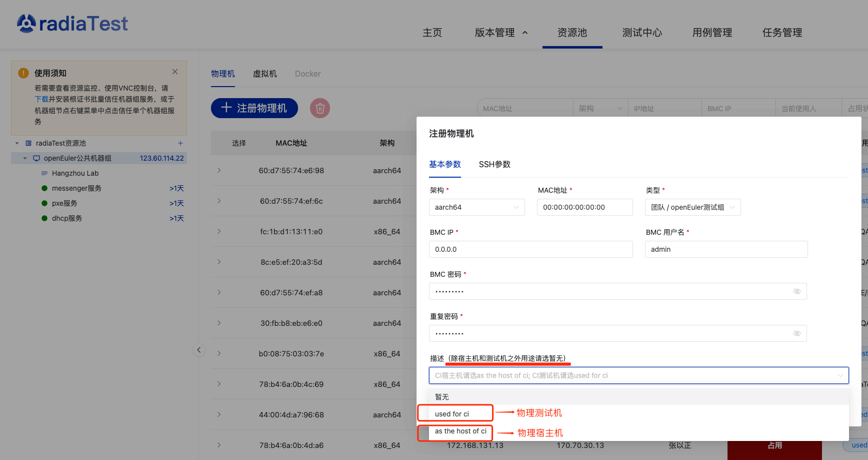Click the red trash delete icon
Image resolution: width=868 pixels, height=460 pixels.
[x=320, y=108]
